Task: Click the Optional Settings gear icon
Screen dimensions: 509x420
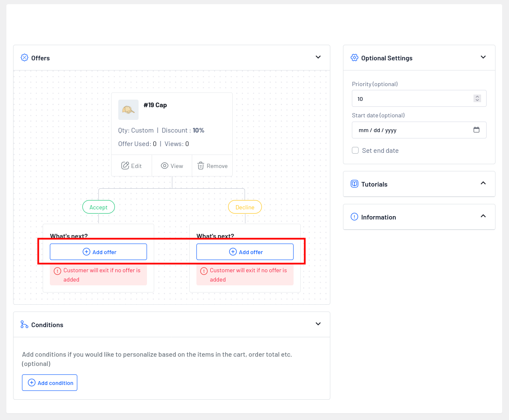Action: 354,58
